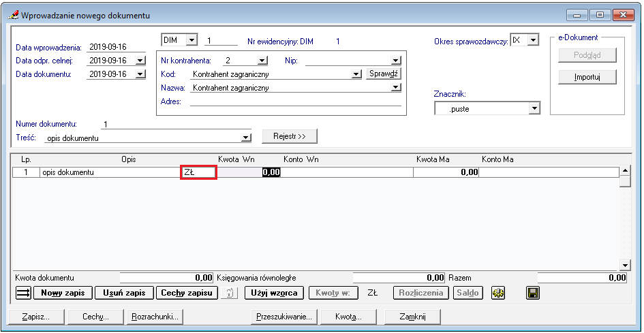Click the Podgląd e-Dokument button
The width and height of the screenshot is (644, 333).
tap(587, 55)
